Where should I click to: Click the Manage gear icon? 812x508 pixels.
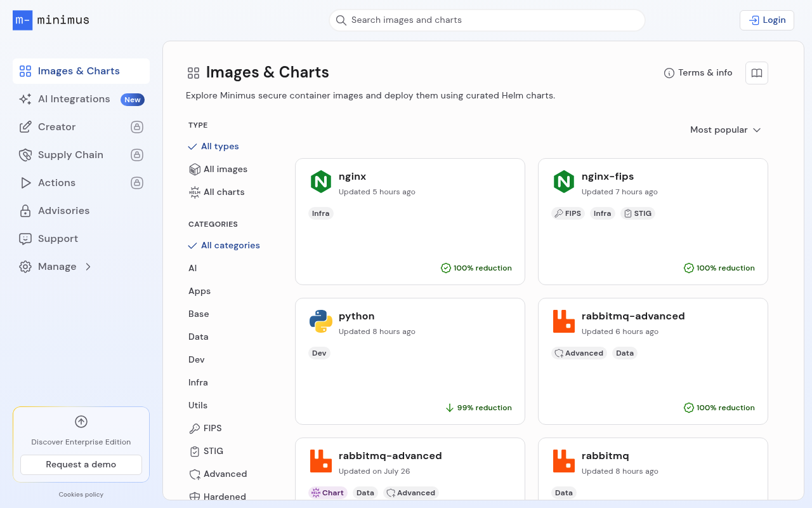(x=25, y=267)
